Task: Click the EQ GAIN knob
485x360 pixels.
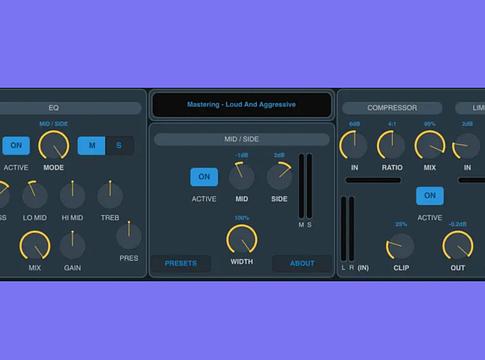Action: [72, 246]
